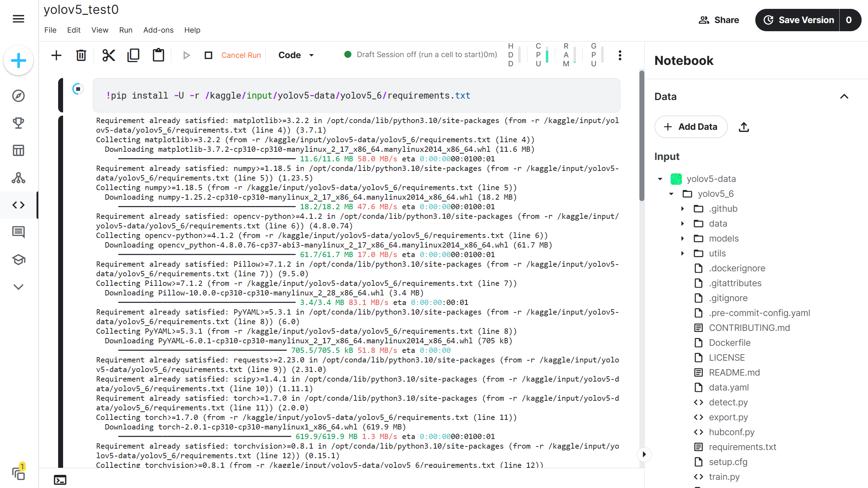Image resolution: width=868 pixels, height=488 pixels.
Task: Run the current cell with the play icon
Action: [186, 55]
